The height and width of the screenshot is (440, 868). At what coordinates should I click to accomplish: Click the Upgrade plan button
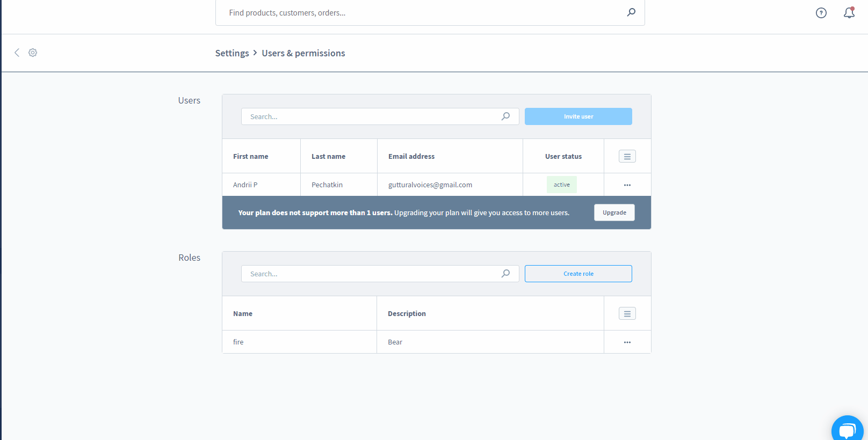[x=614, y=212]
